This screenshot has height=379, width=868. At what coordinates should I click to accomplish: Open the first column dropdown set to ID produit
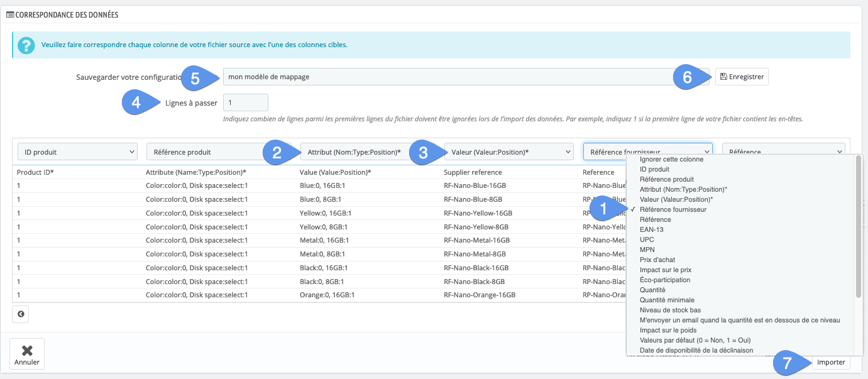(77, 151)
